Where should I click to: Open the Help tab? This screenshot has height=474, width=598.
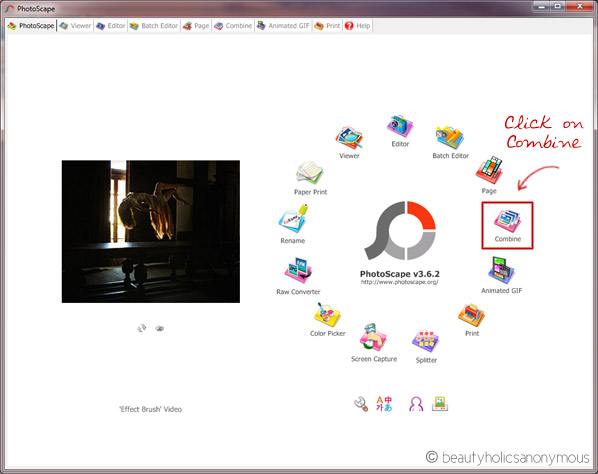357,26
